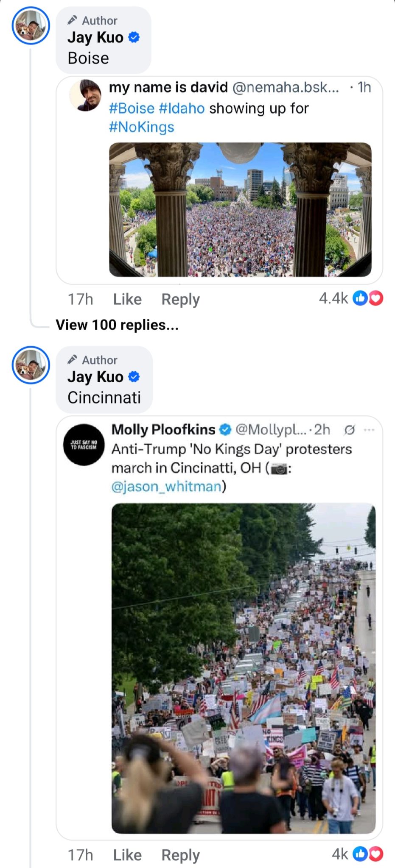The width and height of the screenshot is (395, 868).
Task: Click the slashed-circle icon on Molly's post
Action: [x=349, y=430]
